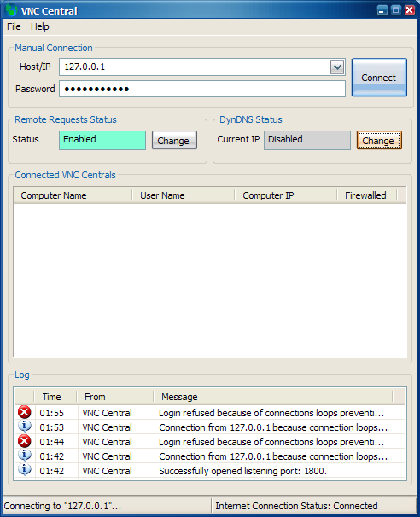Click info icon on 01:42 'Connection from' row
This screenshot has height=517, width=420.
click(25, 456)
